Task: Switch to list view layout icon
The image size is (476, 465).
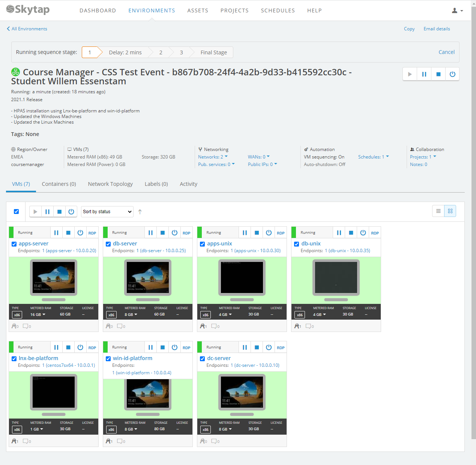Action: 438,211
